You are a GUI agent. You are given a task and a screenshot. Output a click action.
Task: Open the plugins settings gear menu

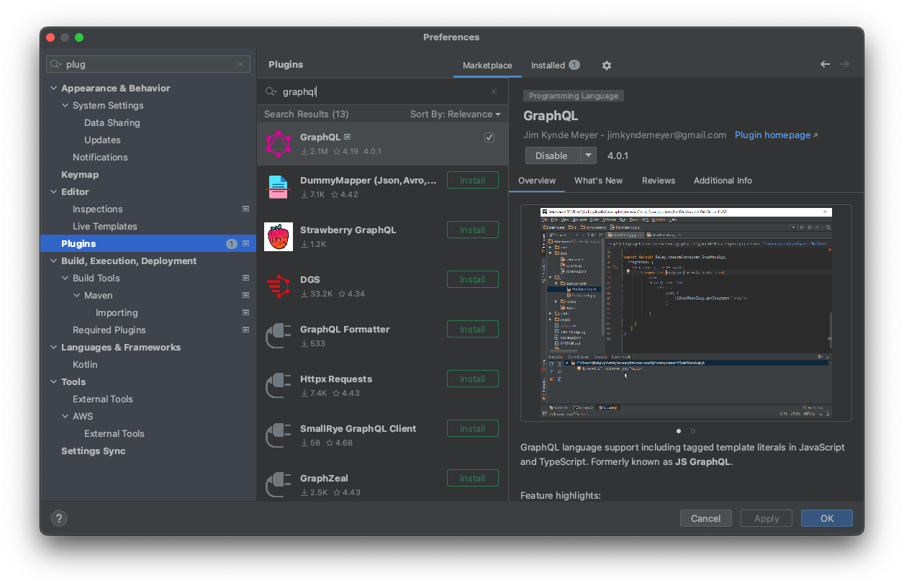(606, 65)
